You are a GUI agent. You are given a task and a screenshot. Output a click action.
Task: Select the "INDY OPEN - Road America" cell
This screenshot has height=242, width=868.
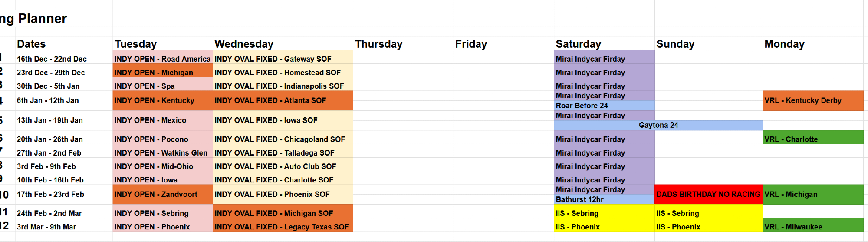162,59
